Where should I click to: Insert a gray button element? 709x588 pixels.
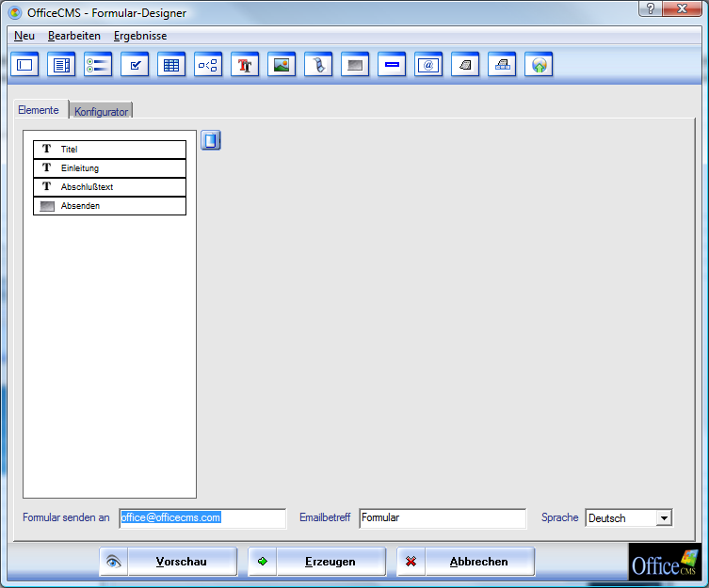pos(355,65)
